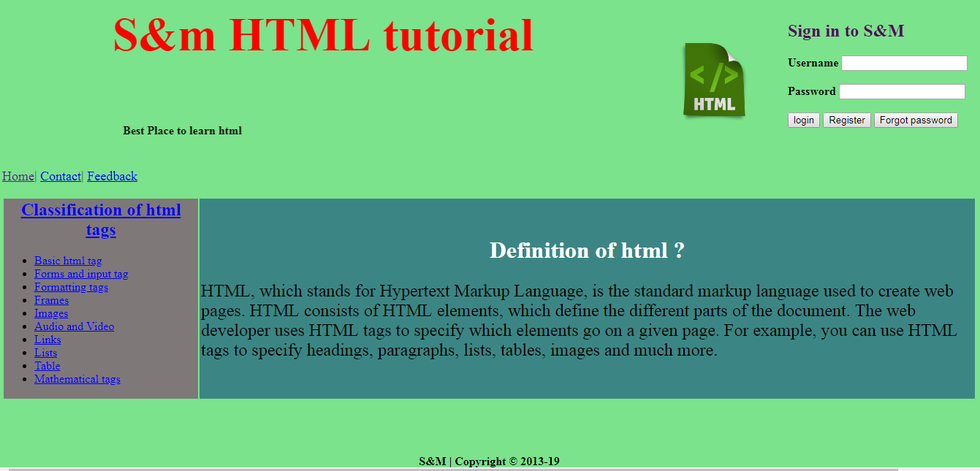Open the Links topic
The width and height of the screenshot is (980, 471).
point(47,339)
